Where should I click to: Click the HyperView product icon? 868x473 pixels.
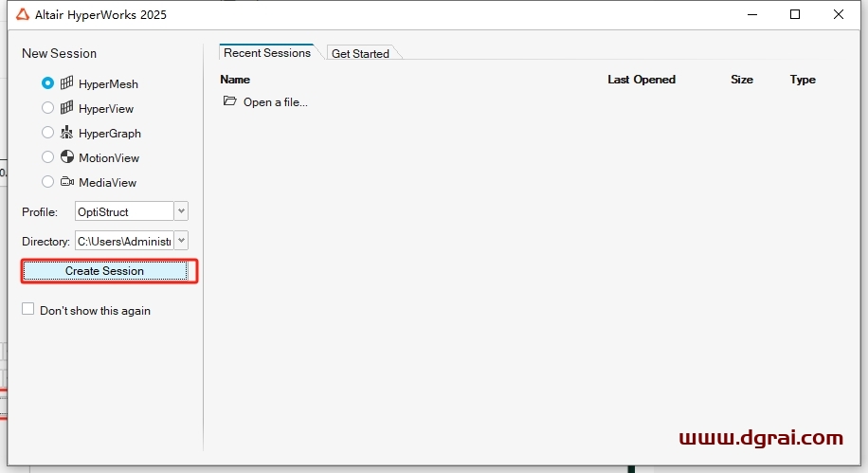66,107
